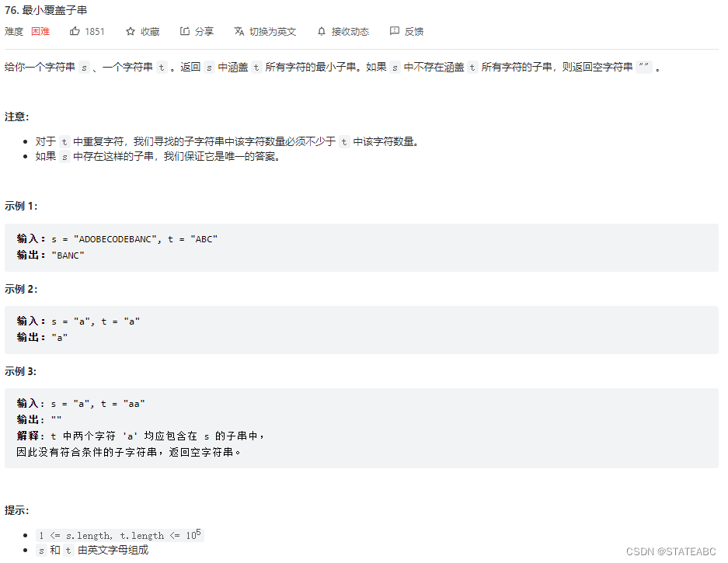Click the bullet 如果 s 中存在这样的子串
Image resolution: width=728 pixels, height=563 pixels.
(x=158, y=156)
